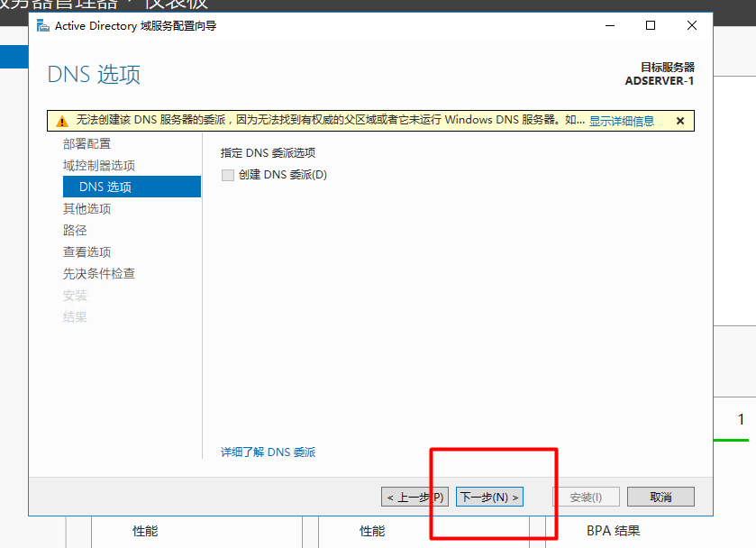
Task: Select 部署配置 in the wizard steps
Action: tap(87, 143)
